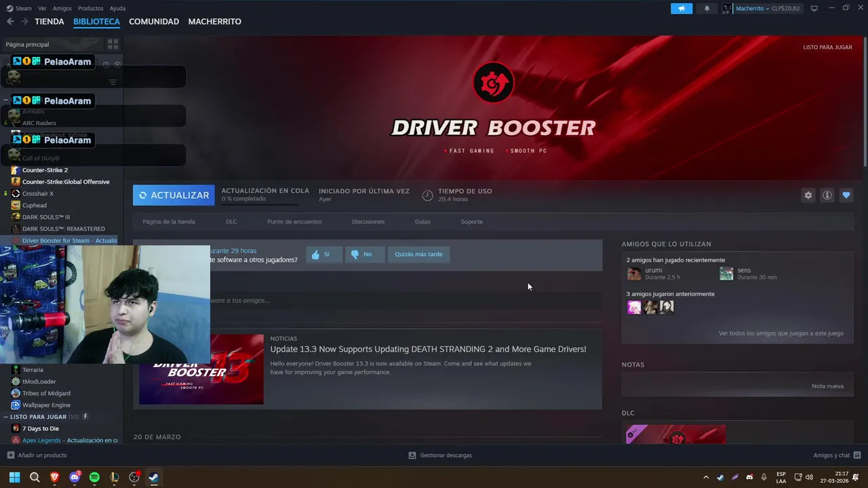Viewport: 868px width, 488px height.
Task: Click the Counter-Strike 2 icon
Action: point(16,170)
